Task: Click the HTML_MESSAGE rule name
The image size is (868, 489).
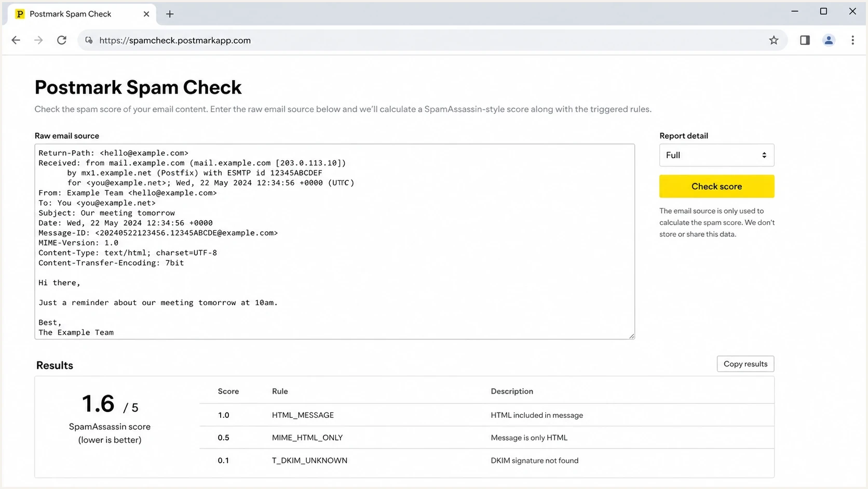Action: 303,415
